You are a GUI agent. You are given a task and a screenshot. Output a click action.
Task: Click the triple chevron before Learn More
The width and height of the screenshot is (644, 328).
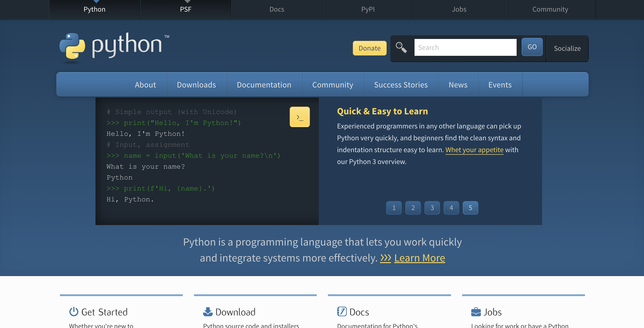point(386,258)
